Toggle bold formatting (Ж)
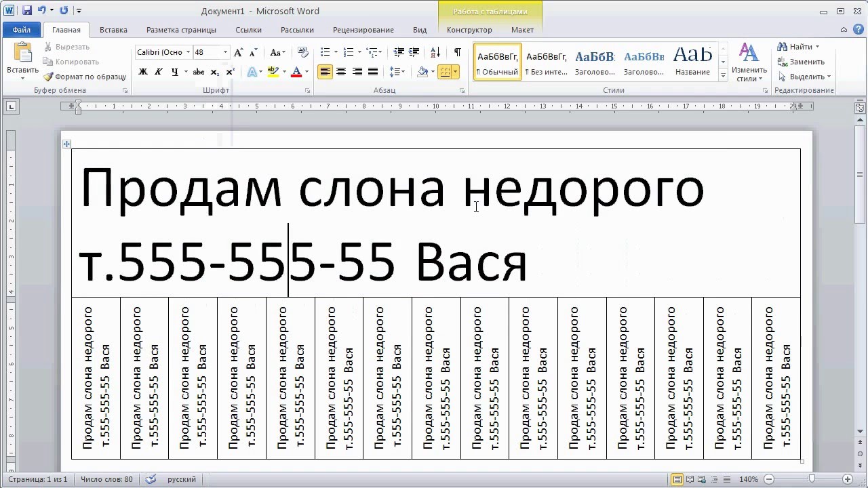The width and height of the screenshot is (868, 488). 143,72
